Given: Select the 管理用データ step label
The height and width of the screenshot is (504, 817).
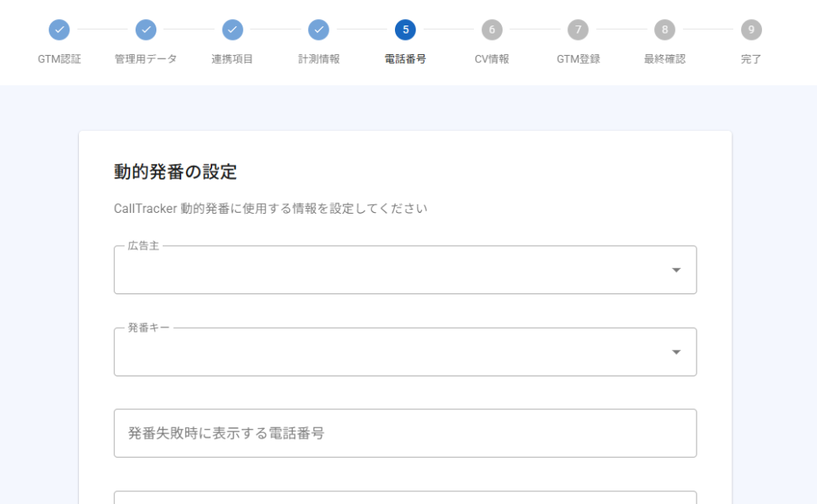Looking at the screenshot, I should (x=145, y=59).
